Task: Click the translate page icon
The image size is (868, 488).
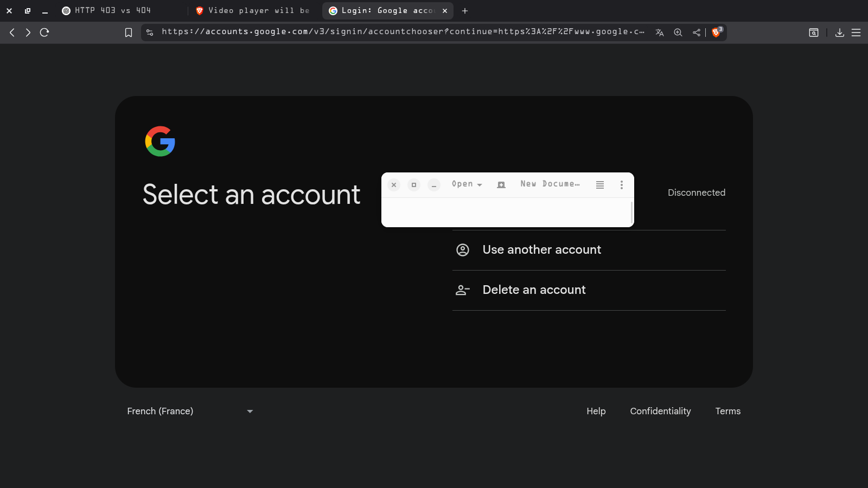Action: tap(660, 33)
